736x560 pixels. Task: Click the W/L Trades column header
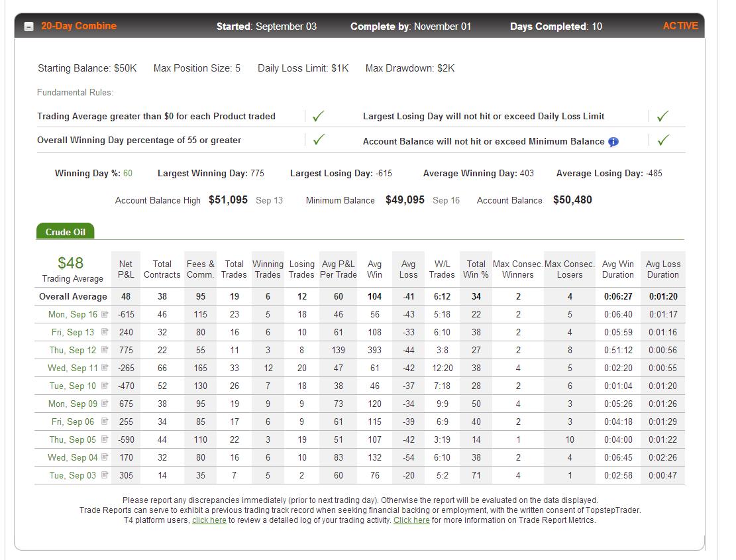(x=442, y=269)
